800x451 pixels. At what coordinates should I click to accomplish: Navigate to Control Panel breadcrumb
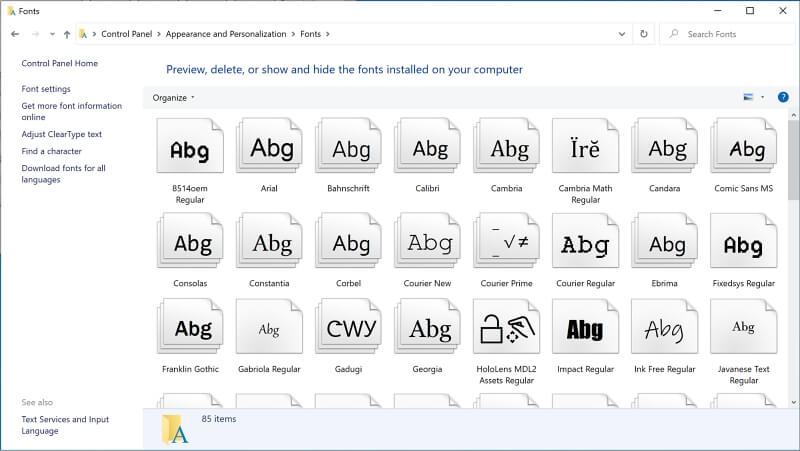tap(127, 34)
